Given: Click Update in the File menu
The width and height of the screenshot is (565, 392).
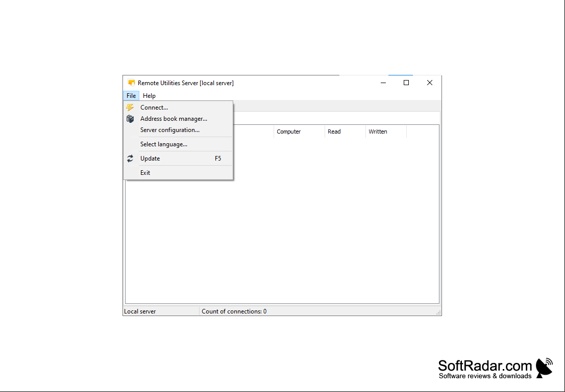Looking at the screenshot, I should pos(178,159).
